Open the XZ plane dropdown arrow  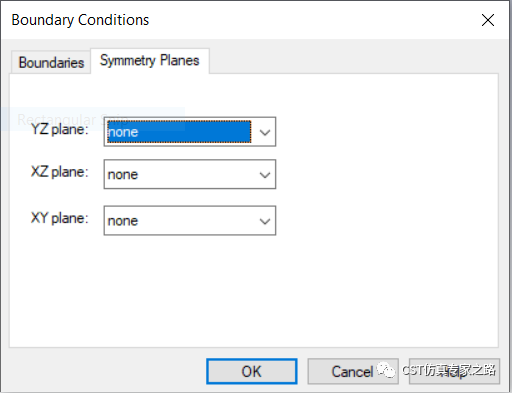pos(265,174)
